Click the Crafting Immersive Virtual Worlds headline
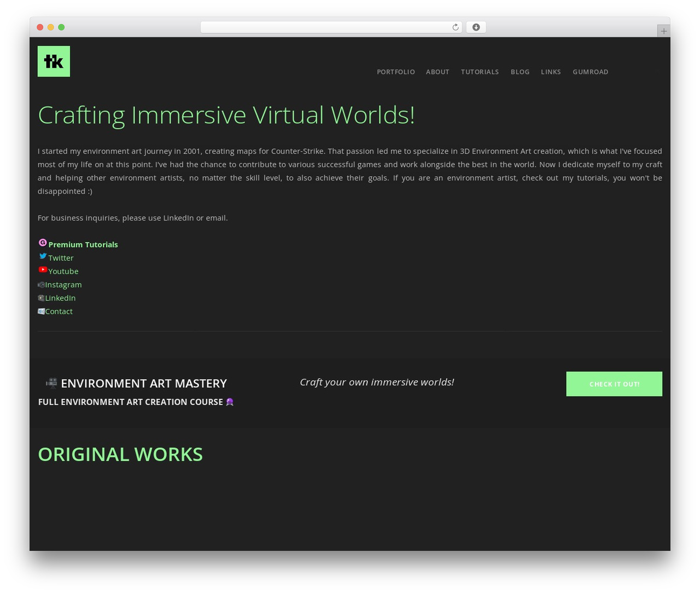 [226, 115]
